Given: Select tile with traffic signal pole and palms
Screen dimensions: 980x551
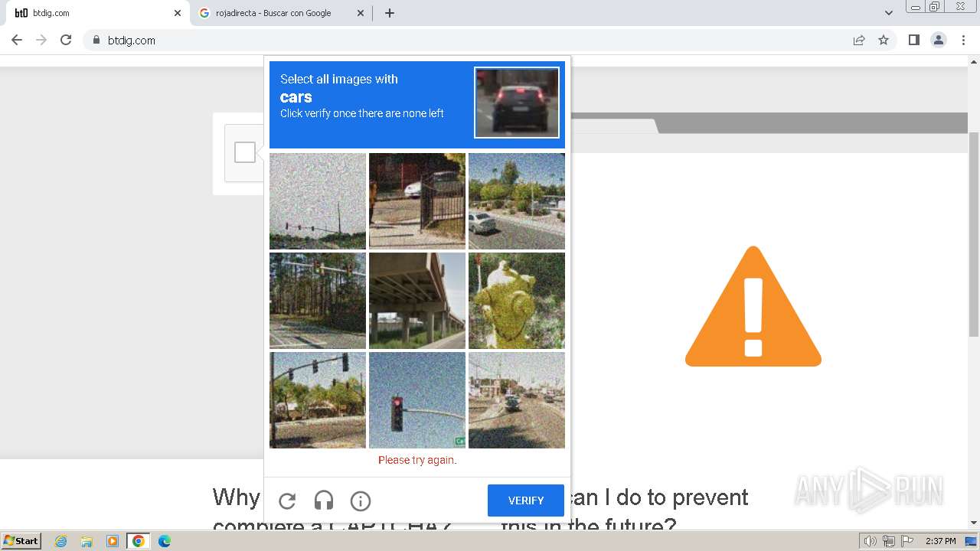Looking at the screenshot, I should (x=318, y=400).
